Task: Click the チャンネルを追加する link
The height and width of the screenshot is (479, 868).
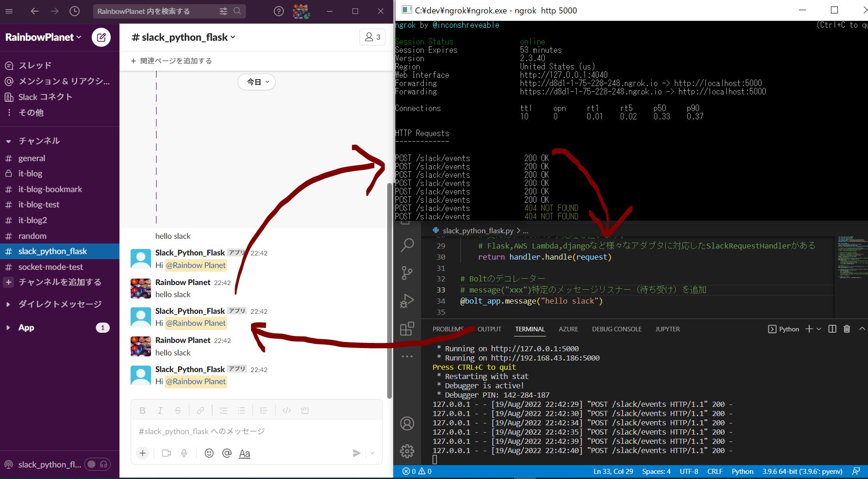Action: point(59,282)
